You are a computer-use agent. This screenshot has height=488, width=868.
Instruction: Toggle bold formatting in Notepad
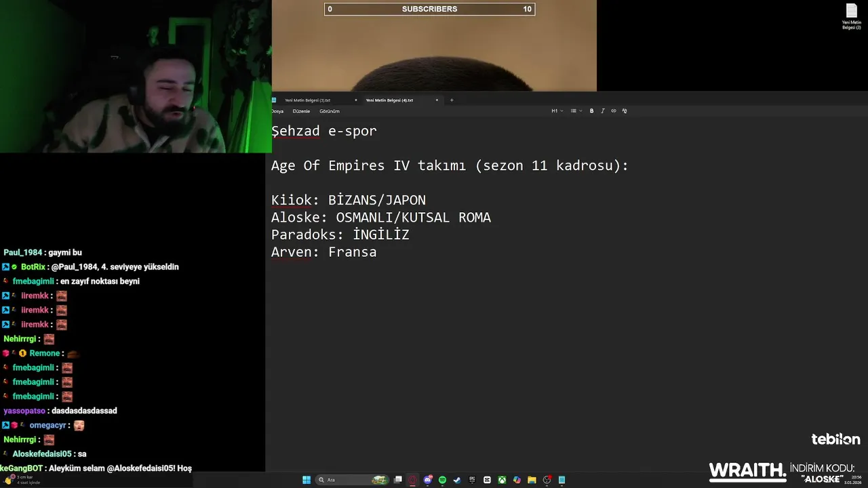591,110
